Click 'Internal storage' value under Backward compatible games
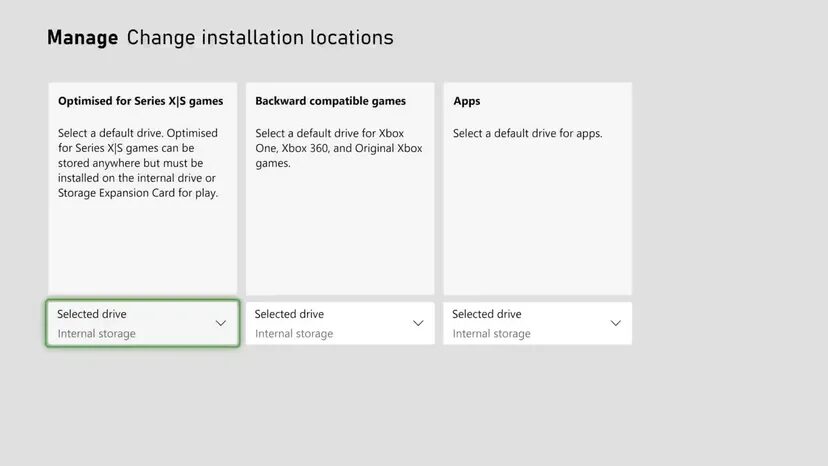 (x=294, y=334)
